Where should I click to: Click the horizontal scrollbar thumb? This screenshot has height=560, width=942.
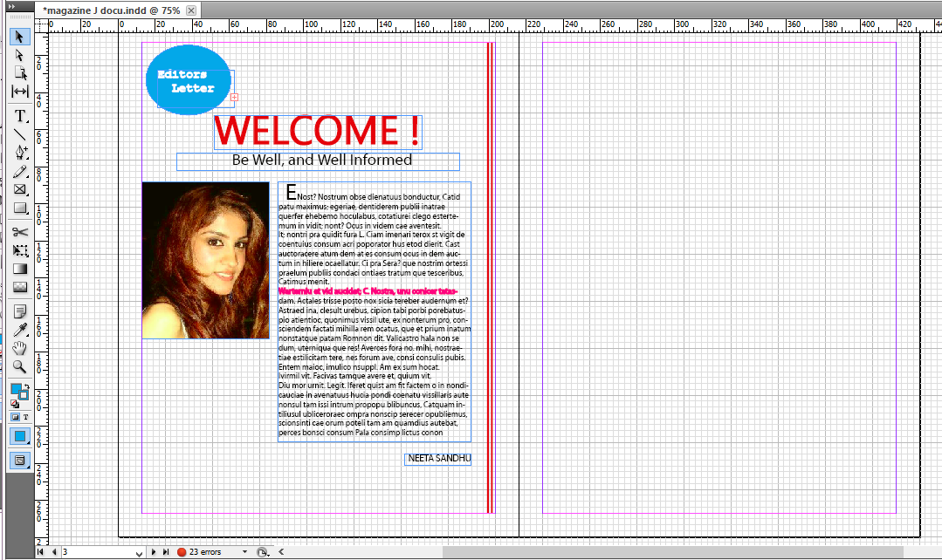tap(673, 552)
